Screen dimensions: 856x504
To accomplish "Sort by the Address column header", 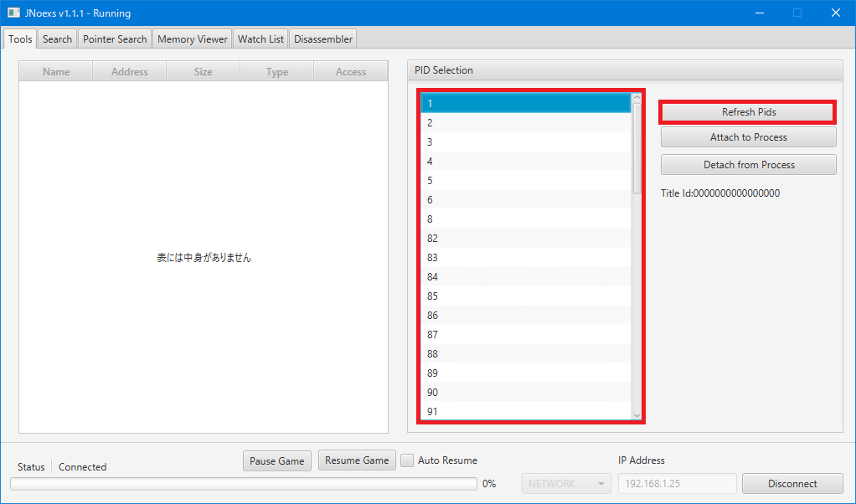I will [x=129, y=71].
